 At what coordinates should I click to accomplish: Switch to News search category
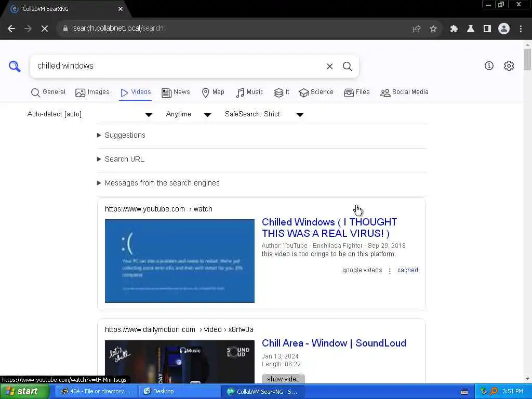(176, 92)
